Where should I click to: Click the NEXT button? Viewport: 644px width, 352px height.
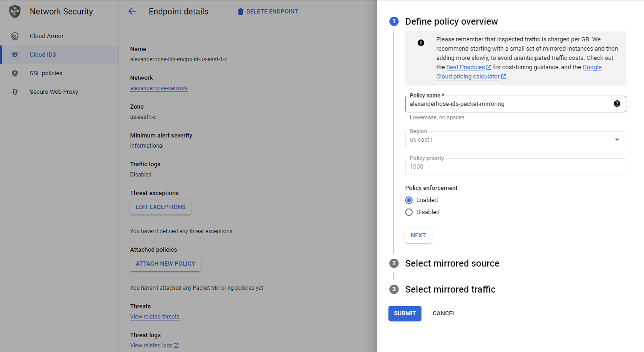tap(418, 235)
